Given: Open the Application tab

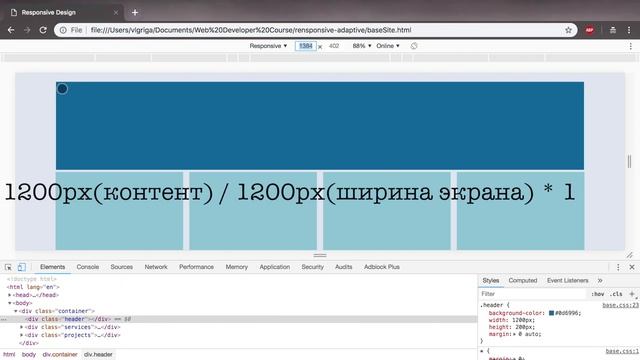Looking at the screenshot, I should click(275, 267).
